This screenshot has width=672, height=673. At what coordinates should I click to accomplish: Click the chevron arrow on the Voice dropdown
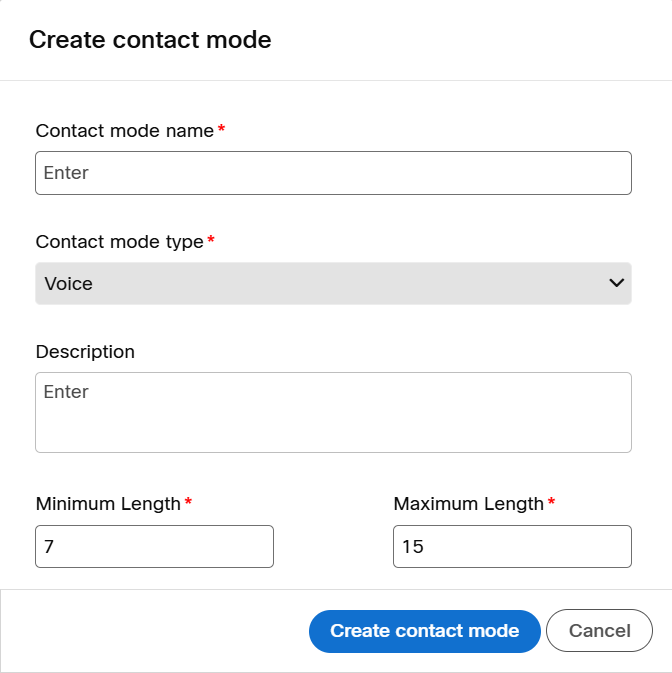click(x=616, y=283)
